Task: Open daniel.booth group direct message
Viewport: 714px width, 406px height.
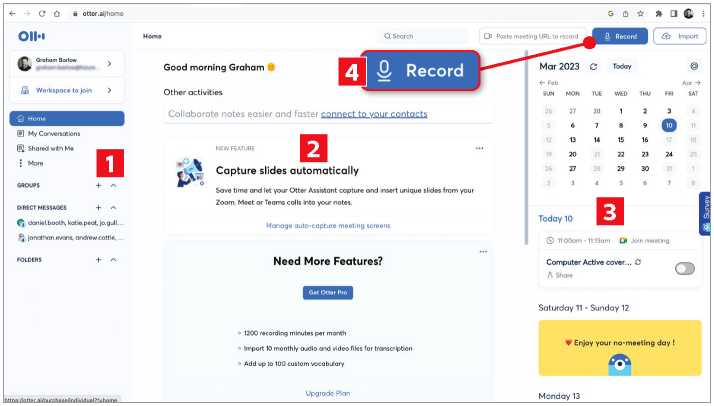Action: [x=70, y=223]
